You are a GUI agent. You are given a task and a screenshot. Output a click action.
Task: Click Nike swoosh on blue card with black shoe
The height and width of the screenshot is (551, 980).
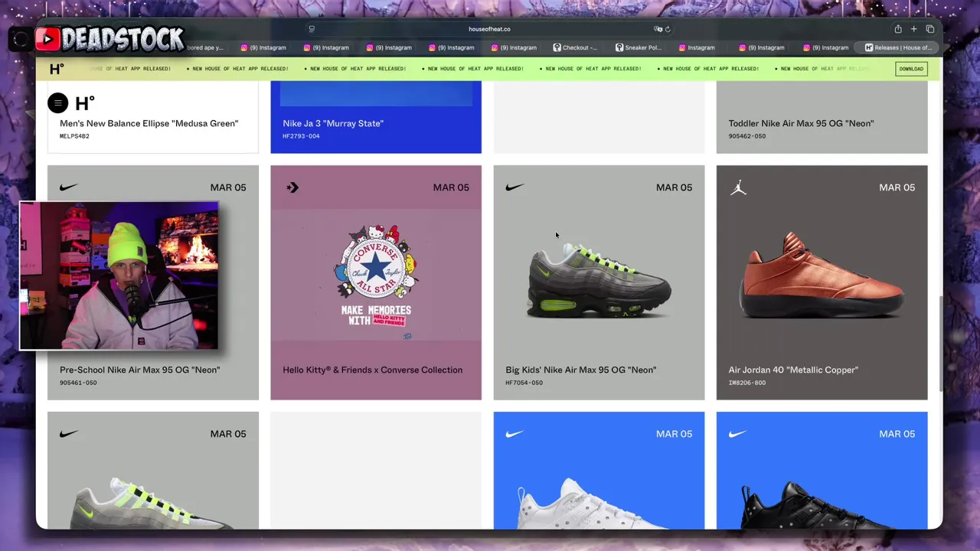click(737, 434)
